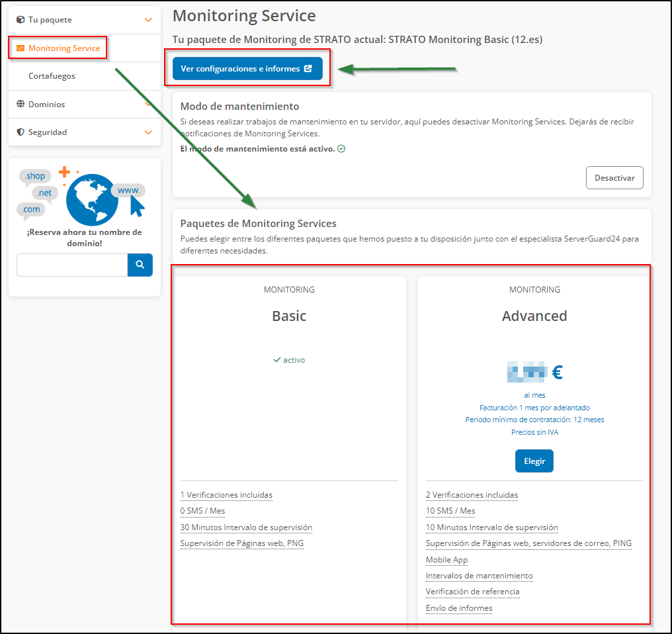Open the Mobile App link under Advanced
672x634 pixels.
coord(446,559)
